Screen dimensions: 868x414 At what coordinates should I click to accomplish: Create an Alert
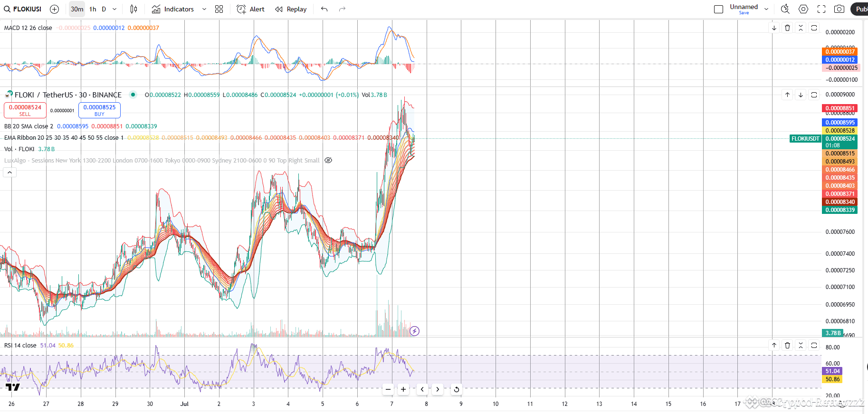coord(250,9)
